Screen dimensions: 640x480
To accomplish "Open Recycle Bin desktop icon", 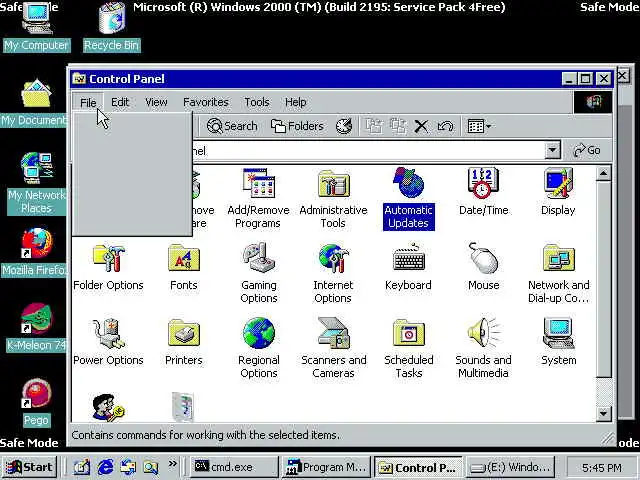I will (x=111, y=28).
